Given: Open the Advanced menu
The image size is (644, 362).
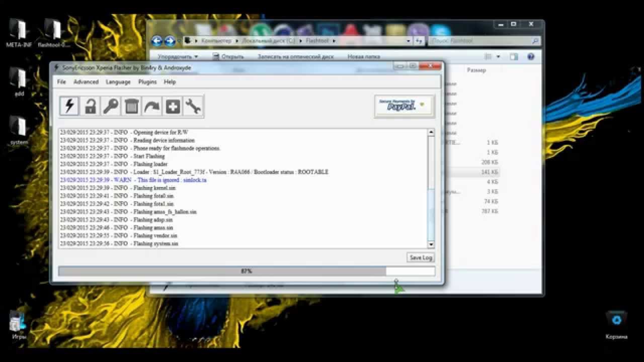Looking at the screenshot, I should click(x=86, y=82).
